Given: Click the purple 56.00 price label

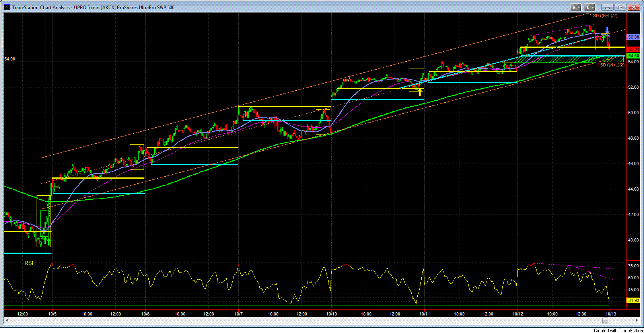Looking at the screenshot, I should point(633,37).
